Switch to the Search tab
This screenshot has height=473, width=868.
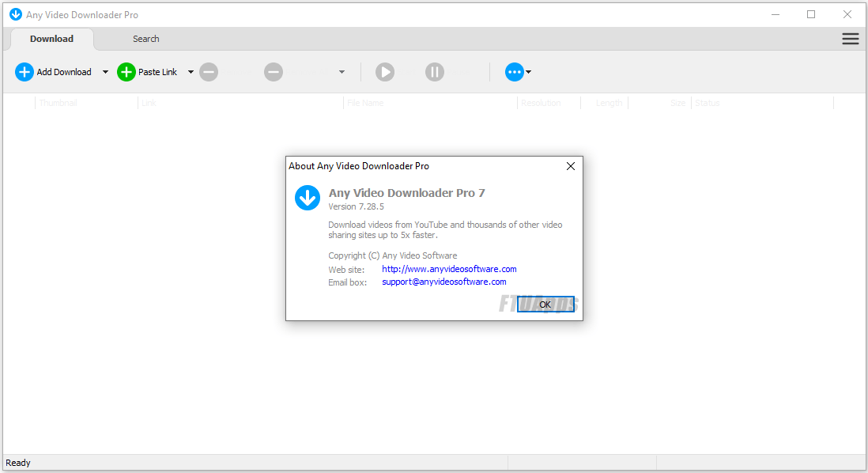[x=146, y=39]
